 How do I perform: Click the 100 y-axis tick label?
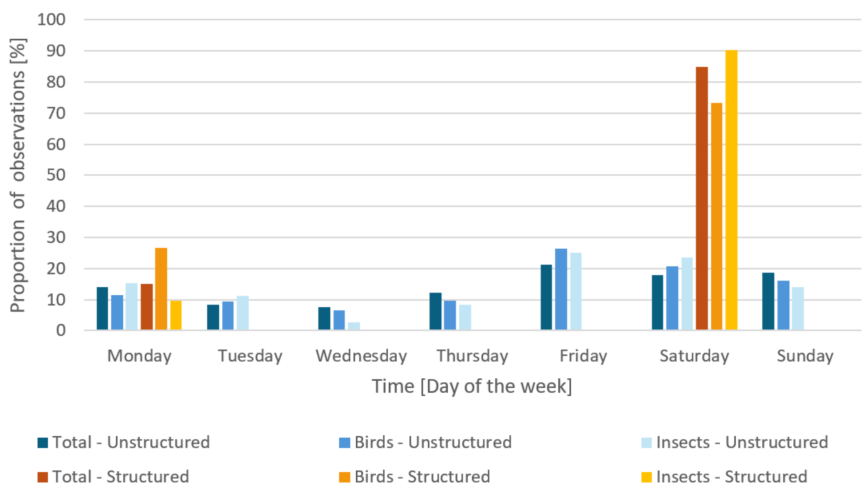coord(51,20)
